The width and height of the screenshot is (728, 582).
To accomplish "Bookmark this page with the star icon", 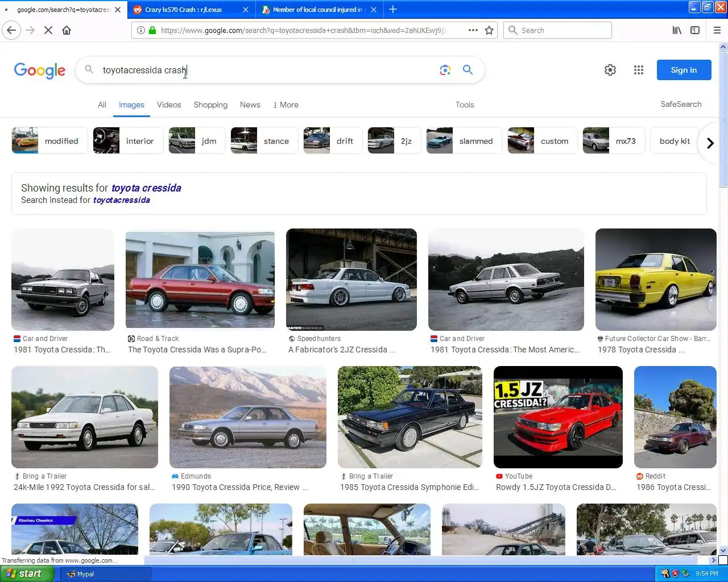I will pyautogui.click(x=489, y=30).
